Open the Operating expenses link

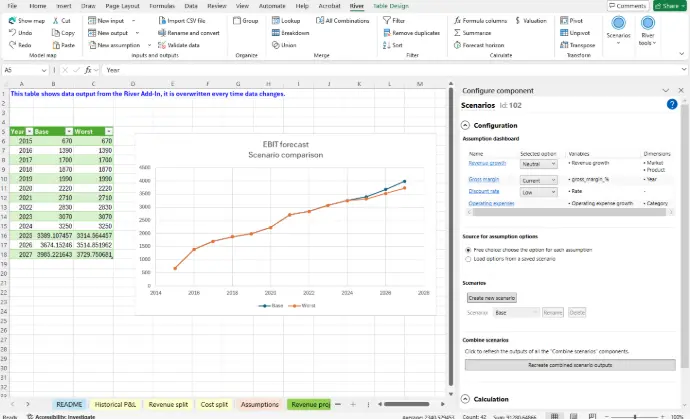pos(490,203)
